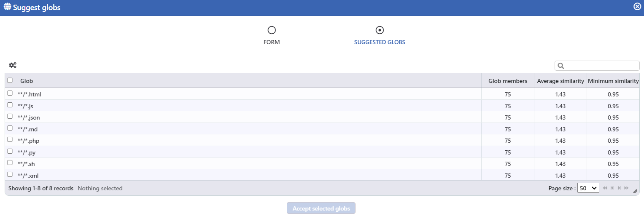The height and width of the screenshot is (216, 644).
Task: Switch to the FORM step
Action: [x=272, y=35]
